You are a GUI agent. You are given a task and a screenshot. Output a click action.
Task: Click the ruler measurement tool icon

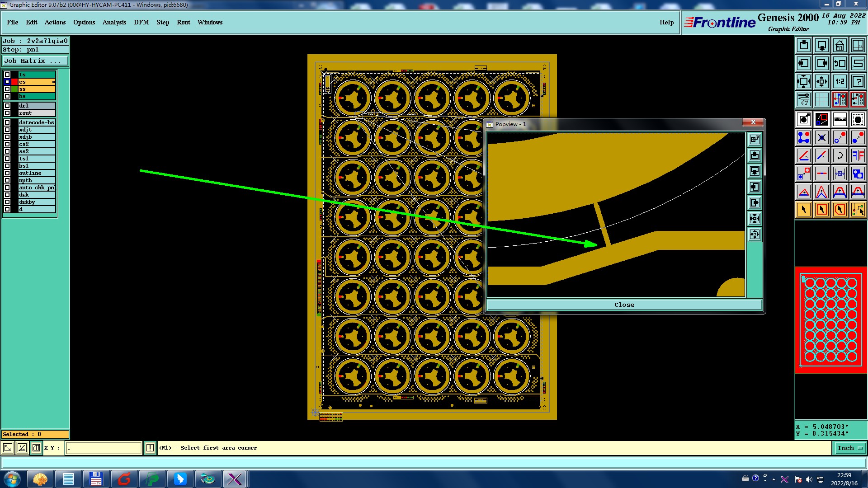[840, 119]
